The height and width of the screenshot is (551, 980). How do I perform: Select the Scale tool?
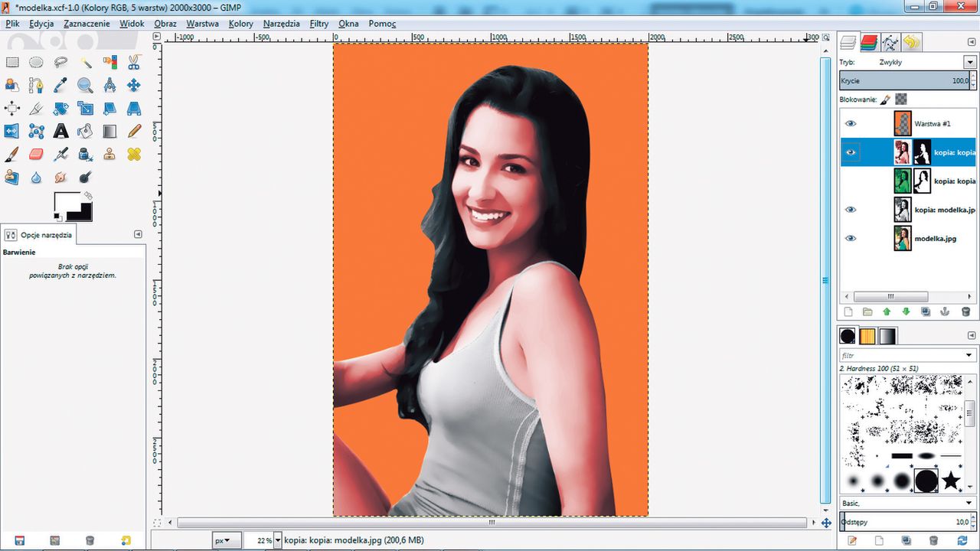85,108
